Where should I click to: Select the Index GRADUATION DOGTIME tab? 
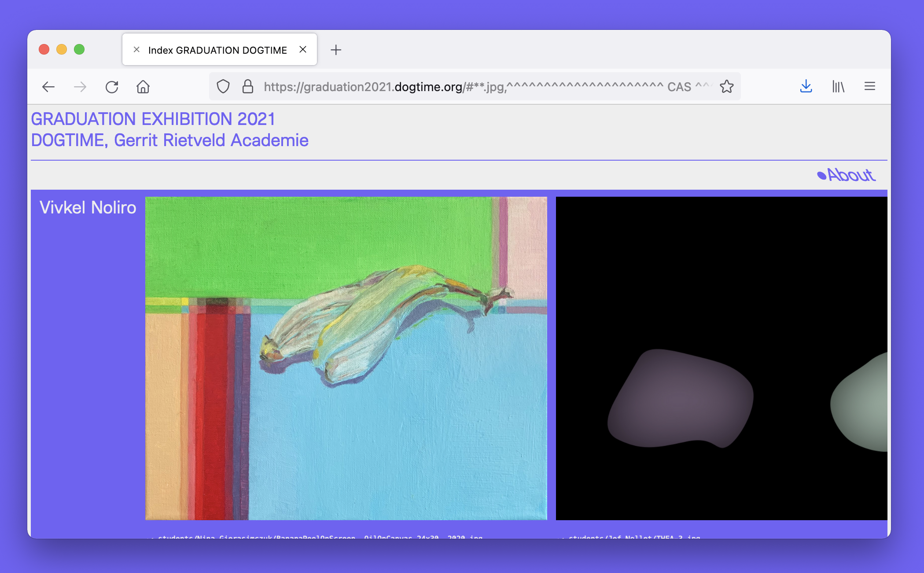(x=217, y=50)
